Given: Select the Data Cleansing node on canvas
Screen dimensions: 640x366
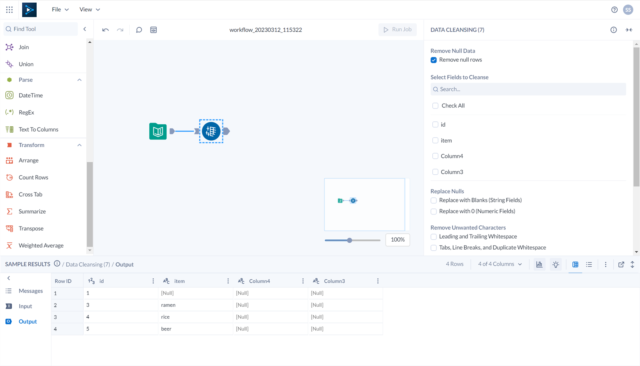Looking at the screenshot, I should 211,131.
